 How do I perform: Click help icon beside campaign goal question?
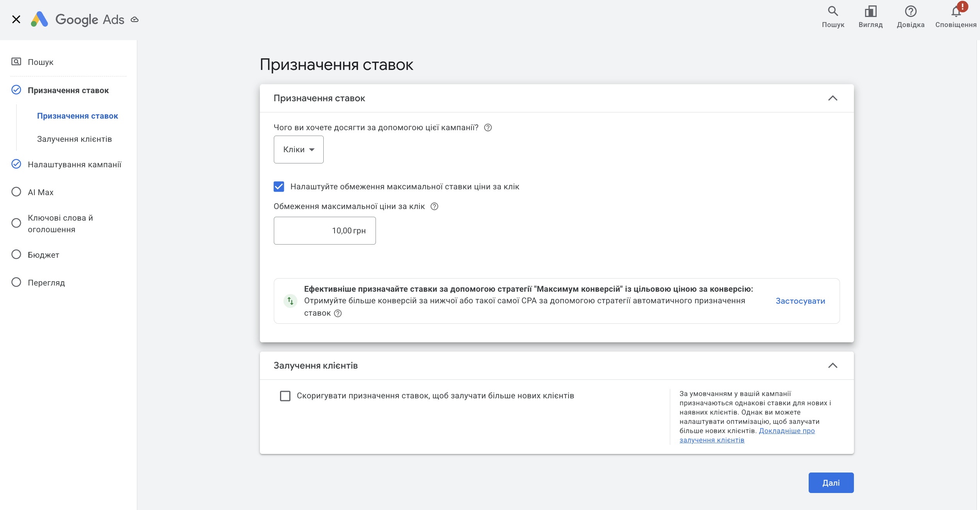point(488,127)
